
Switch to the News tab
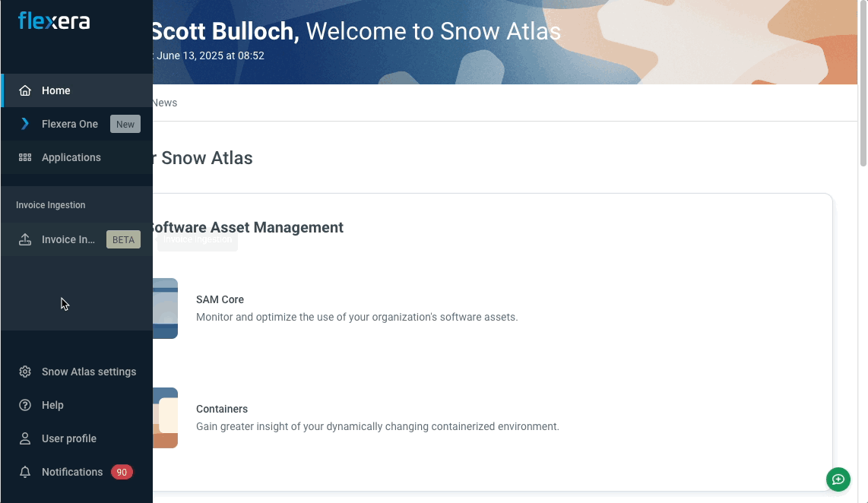[x=165, y=103]
